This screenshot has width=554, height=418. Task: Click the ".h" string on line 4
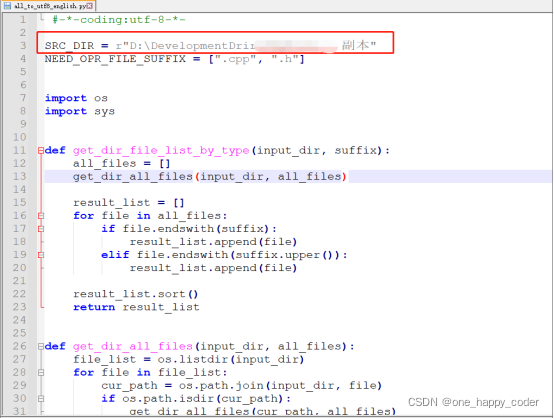pos(285,59)
